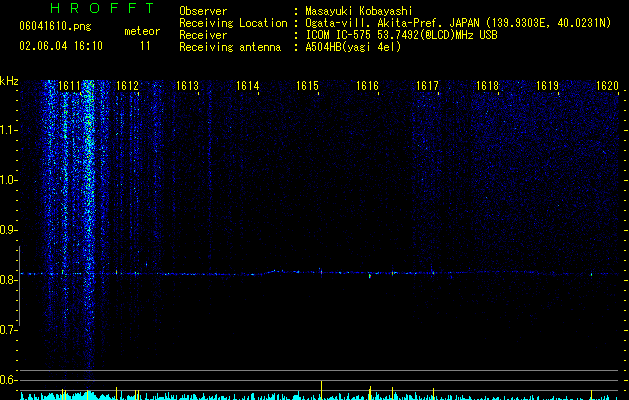Click the 1615 time marker
The height and width of the screenshot is (400, 629).
(x=307, y=86)
